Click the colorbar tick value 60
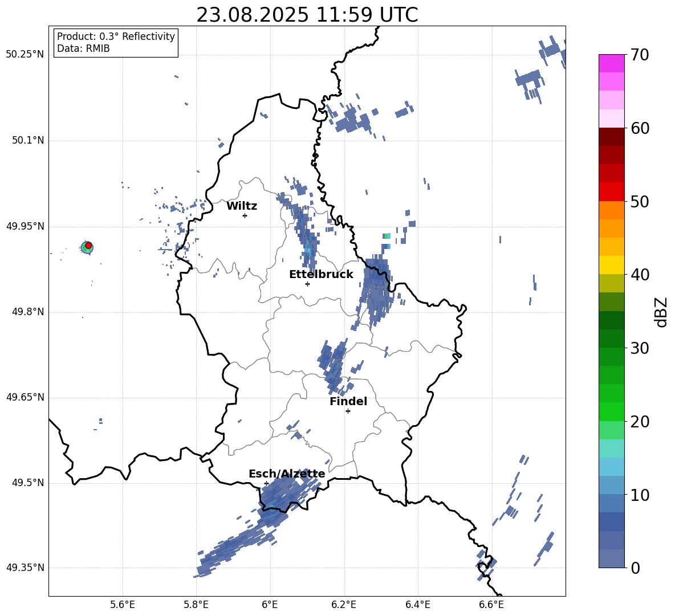Screen dimensions: 675x616 (639, 128)
